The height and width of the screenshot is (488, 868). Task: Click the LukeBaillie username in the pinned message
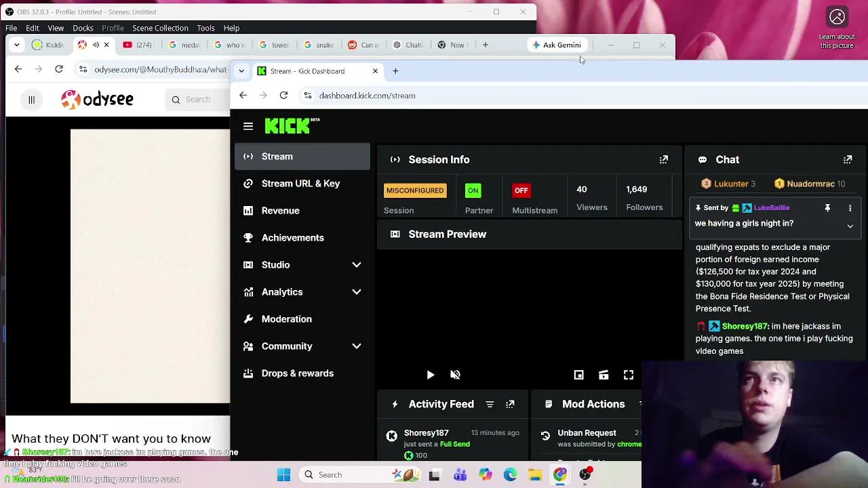(x=772, y=208)
